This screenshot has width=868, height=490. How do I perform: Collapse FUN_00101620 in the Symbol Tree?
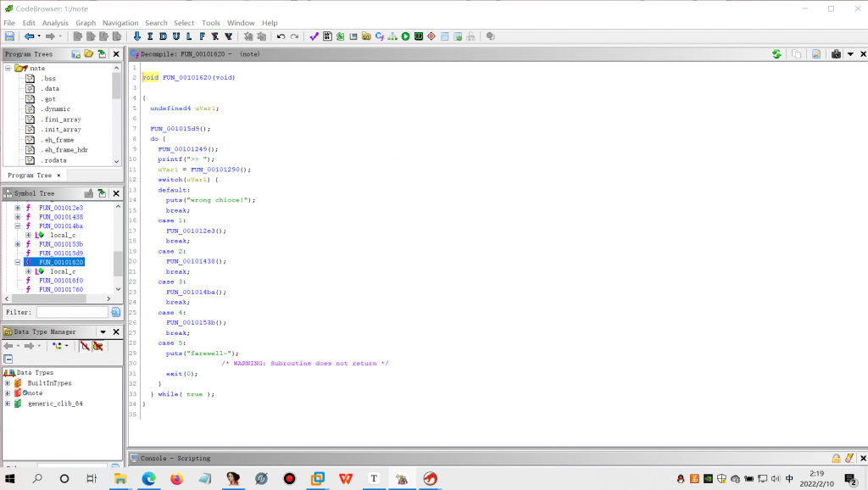[x=18, y=263]
